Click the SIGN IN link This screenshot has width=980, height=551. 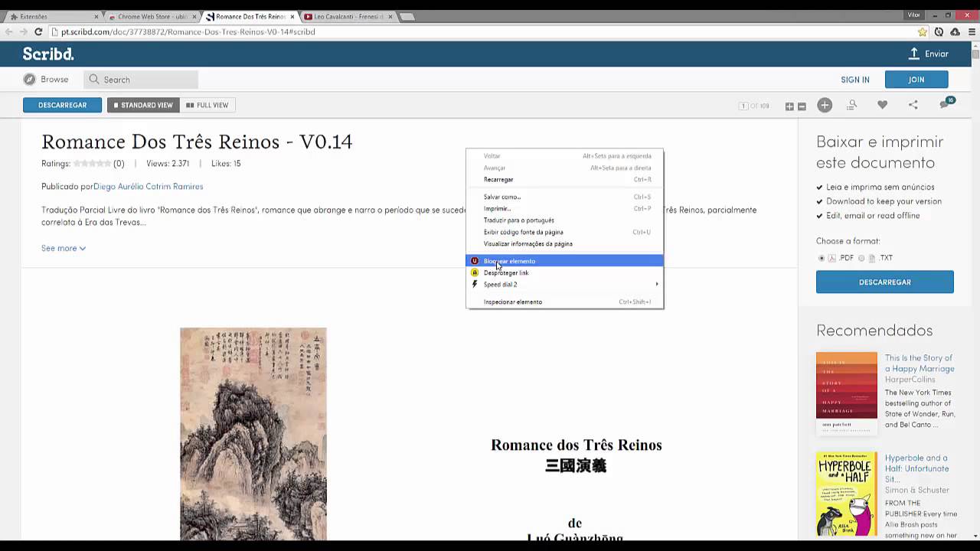[x=854, y=80]
